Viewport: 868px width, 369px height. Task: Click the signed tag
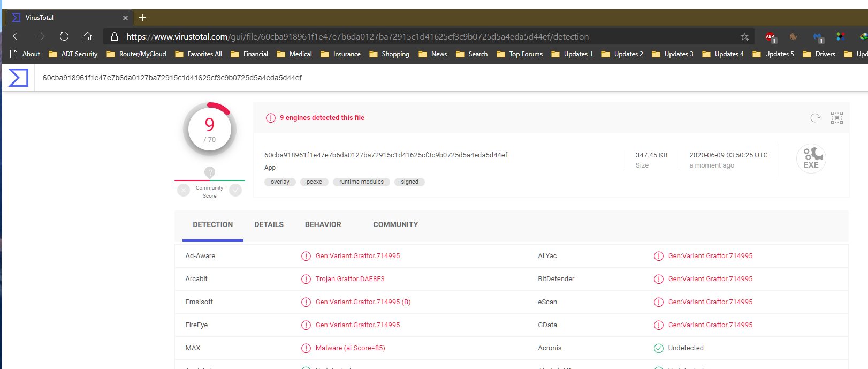409,182
